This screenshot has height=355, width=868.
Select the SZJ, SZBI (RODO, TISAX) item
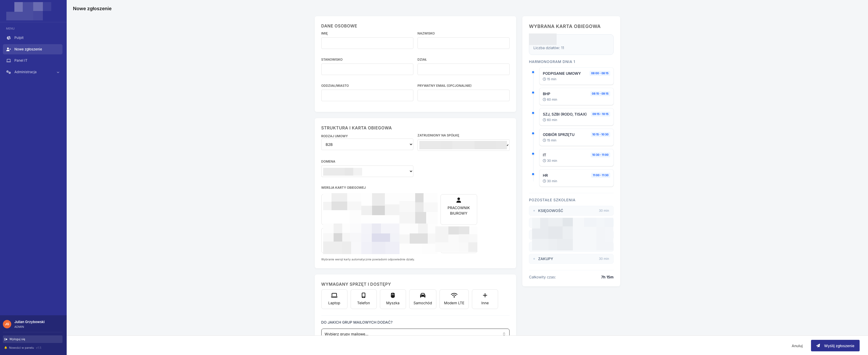click(576, 117)
